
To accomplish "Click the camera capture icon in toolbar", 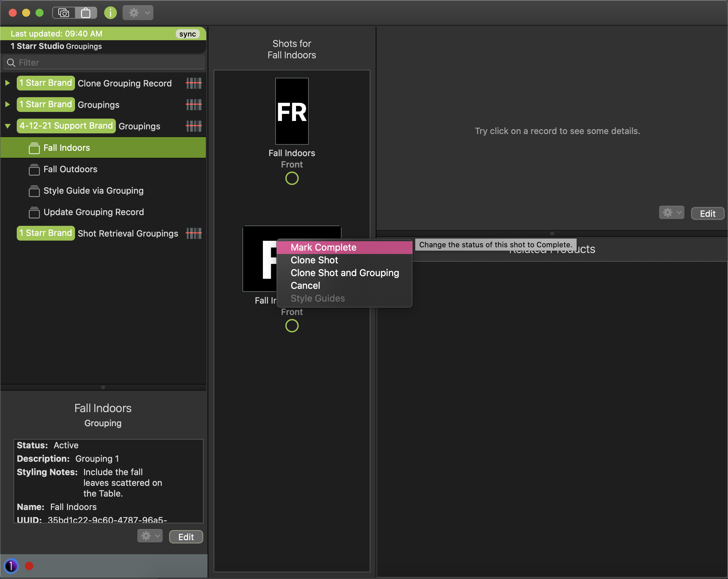I will click(64, 13).
